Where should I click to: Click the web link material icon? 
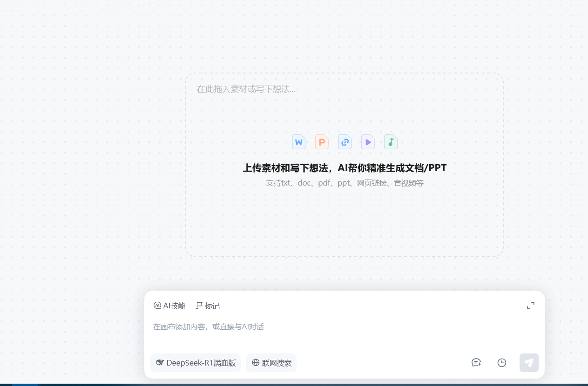click(345, 142)
